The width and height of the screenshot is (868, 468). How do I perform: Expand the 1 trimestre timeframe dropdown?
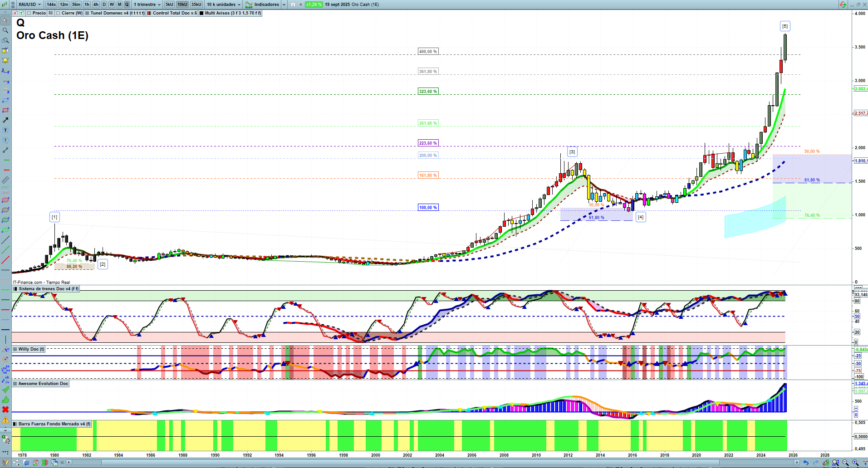(x=147, y=5)
